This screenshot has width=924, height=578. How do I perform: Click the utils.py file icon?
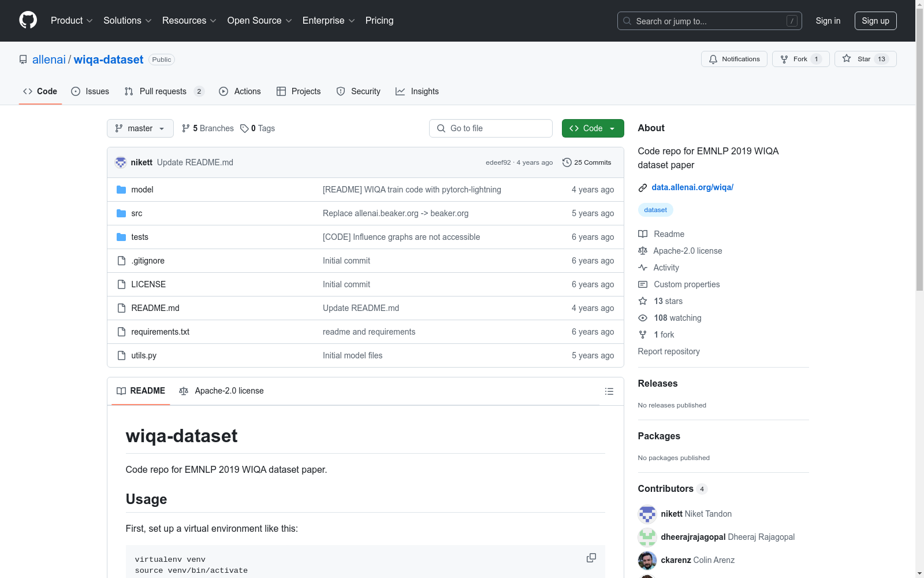(x=121, y=355)
